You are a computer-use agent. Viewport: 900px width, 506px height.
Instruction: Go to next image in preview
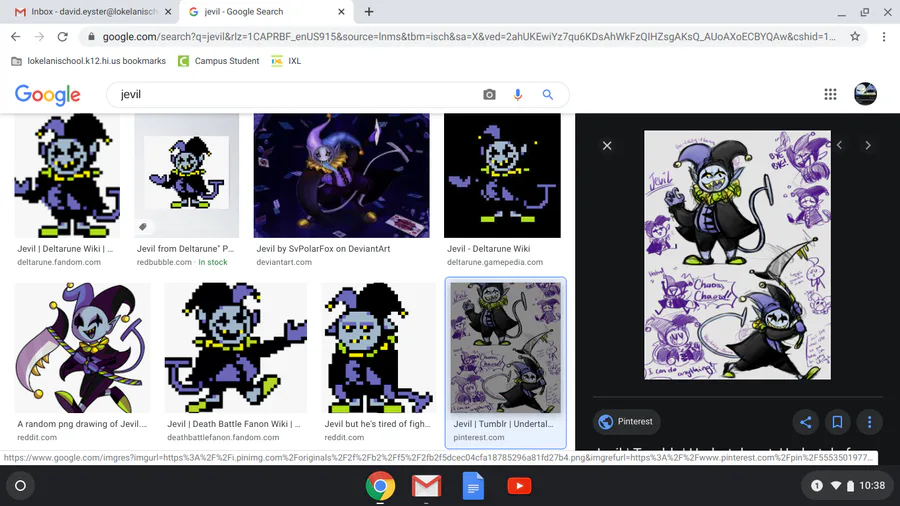click(868, 145)
